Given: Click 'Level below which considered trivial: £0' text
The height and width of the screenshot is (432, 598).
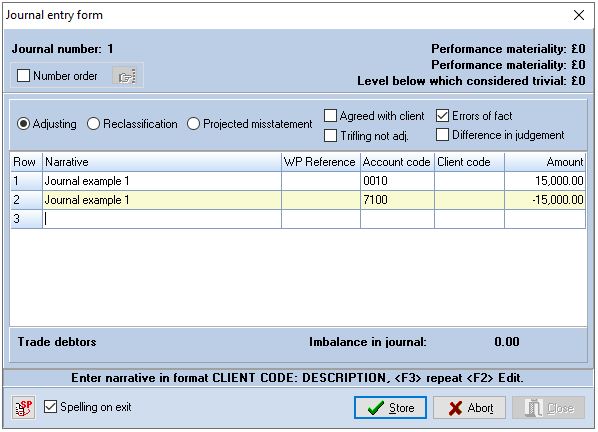Looking at the screenshot, I should [471, 81].
